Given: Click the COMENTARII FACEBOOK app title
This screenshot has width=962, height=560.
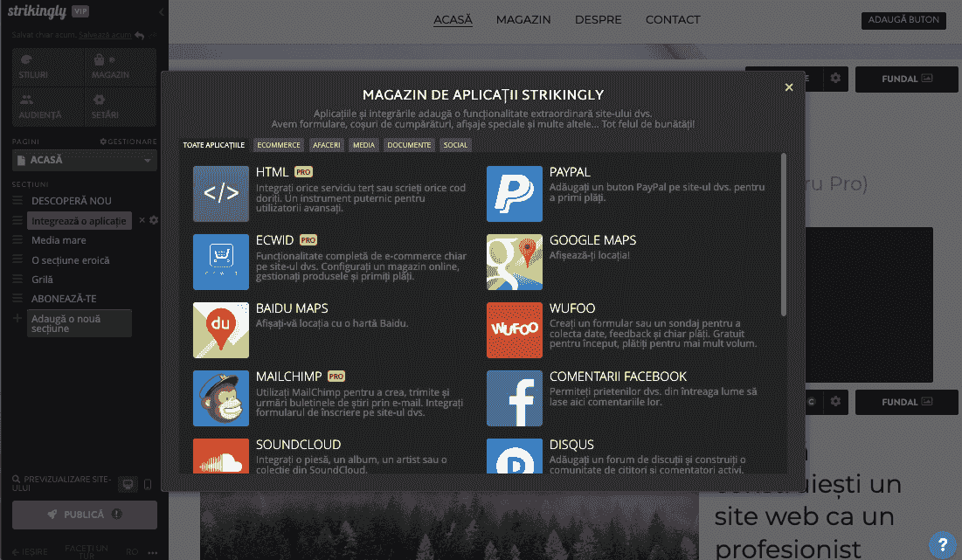Looking at the screenshot, I should click(618, 377).
